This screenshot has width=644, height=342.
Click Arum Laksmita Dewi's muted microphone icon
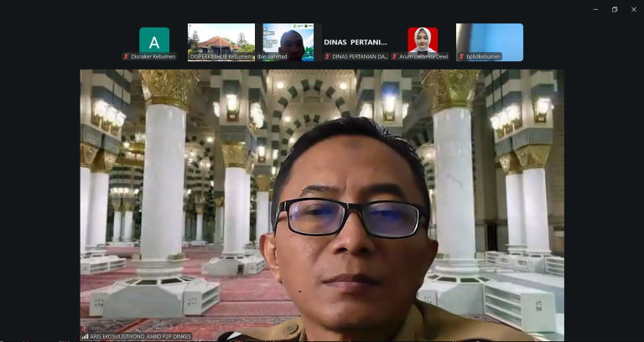395,57
